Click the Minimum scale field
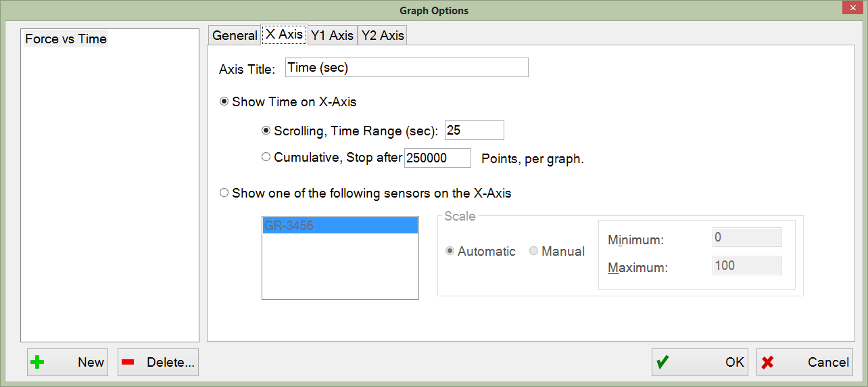The image size is (868, 387). [747, 237]
